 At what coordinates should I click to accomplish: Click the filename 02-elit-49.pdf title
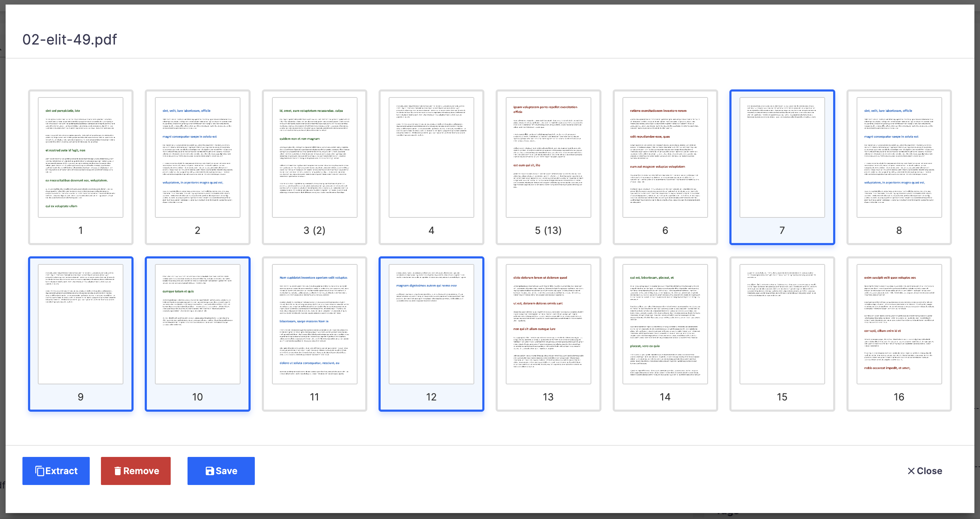point(69,39)
